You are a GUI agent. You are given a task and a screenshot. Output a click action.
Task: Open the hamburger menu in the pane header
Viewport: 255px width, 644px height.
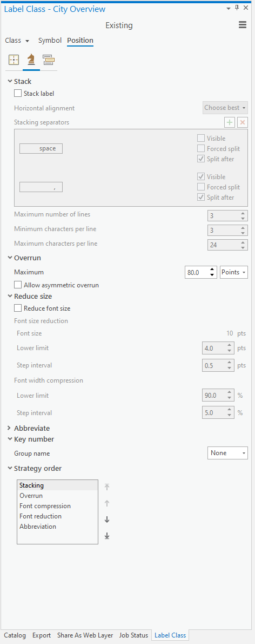[242, 25]
